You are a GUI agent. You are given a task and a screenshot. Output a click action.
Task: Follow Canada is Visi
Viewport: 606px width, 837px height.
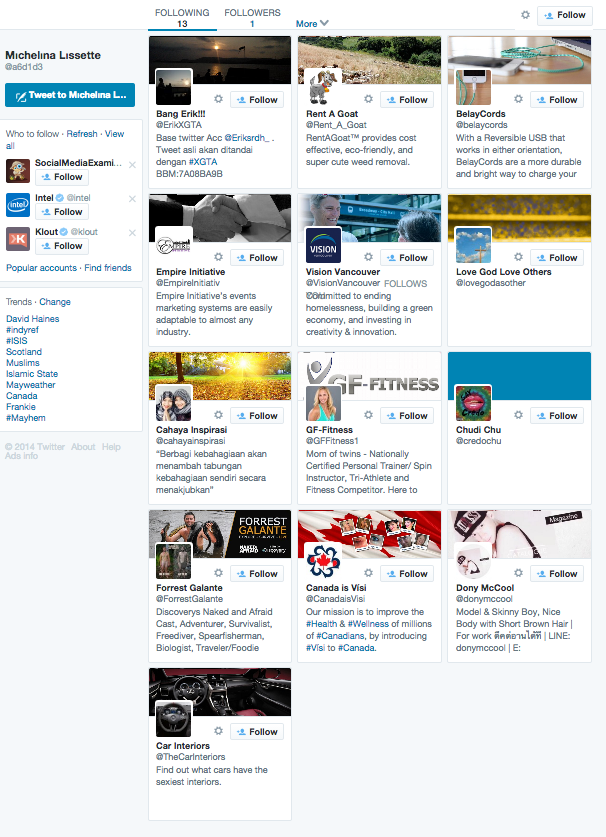407,574
